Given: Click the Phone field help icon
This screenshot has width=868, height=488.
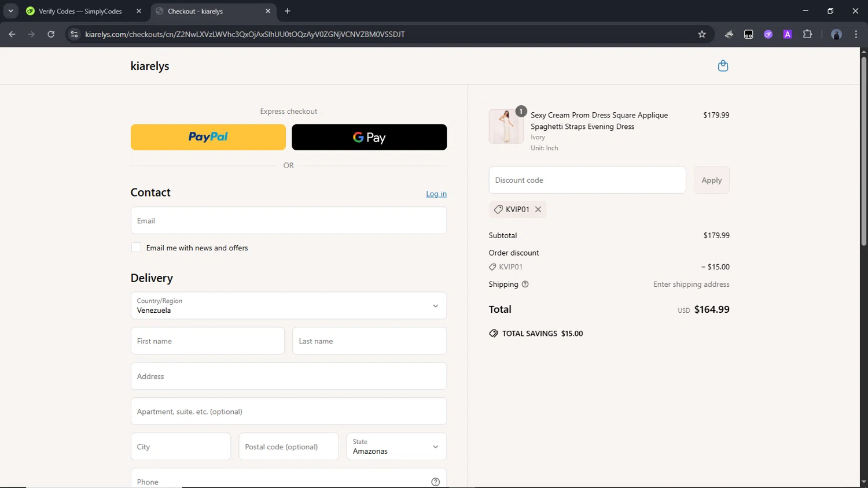Looking at the screenshot, I should tap(435, 482).
